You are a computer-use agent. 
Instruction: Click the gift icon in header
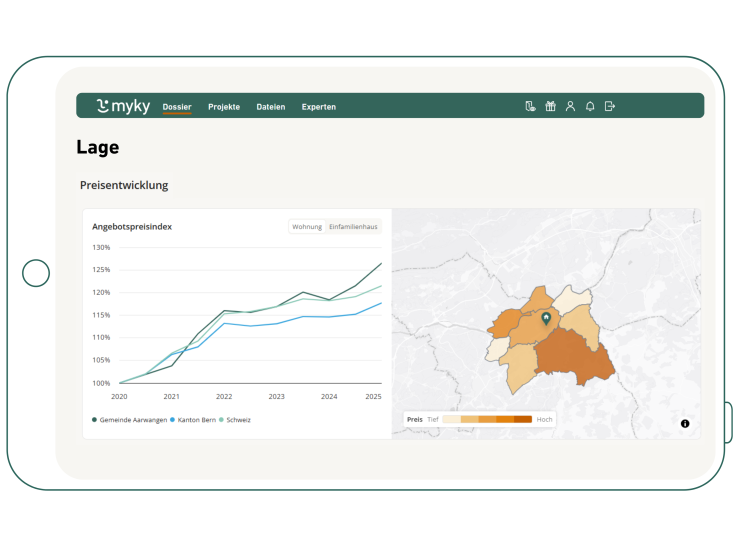pos(550,106)
